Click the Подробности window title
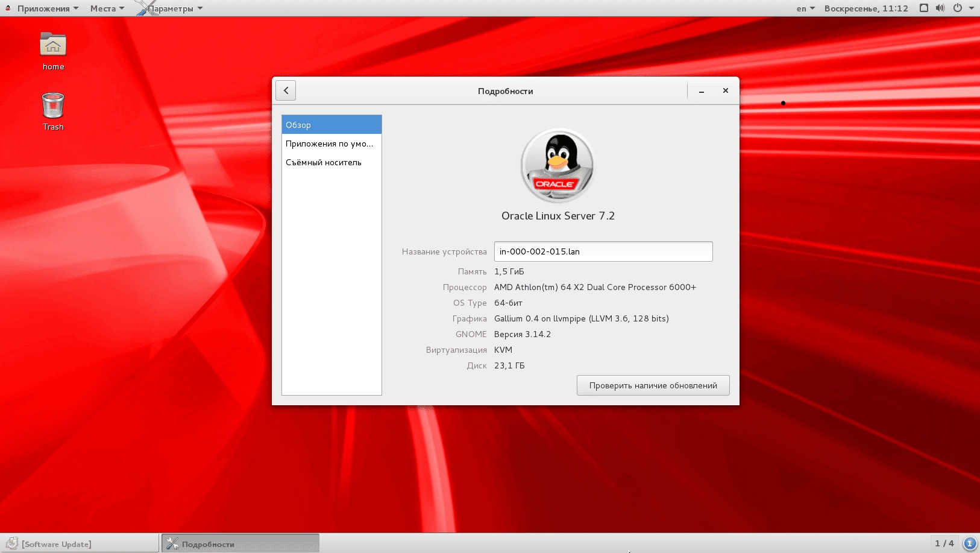This screenshot has width=980, height=553. (505, 91)
